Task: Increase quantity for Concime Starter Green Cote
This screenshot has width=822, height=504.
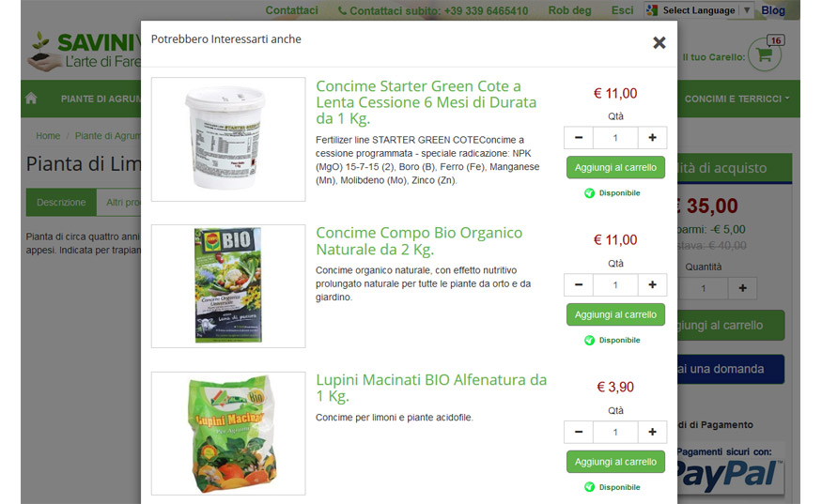Action: click(652, 138)
